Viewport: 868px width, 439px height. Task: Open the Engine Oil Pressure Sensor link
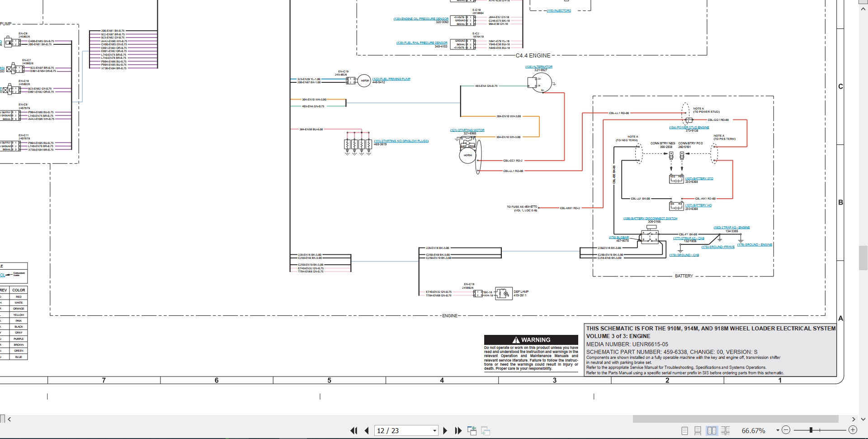[421, 19]
